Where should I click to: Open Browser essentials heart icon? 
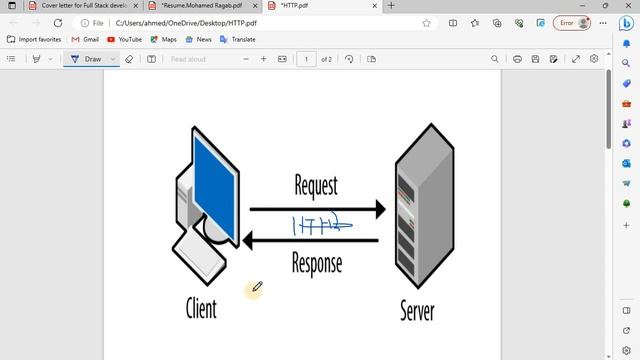point(519,23)
